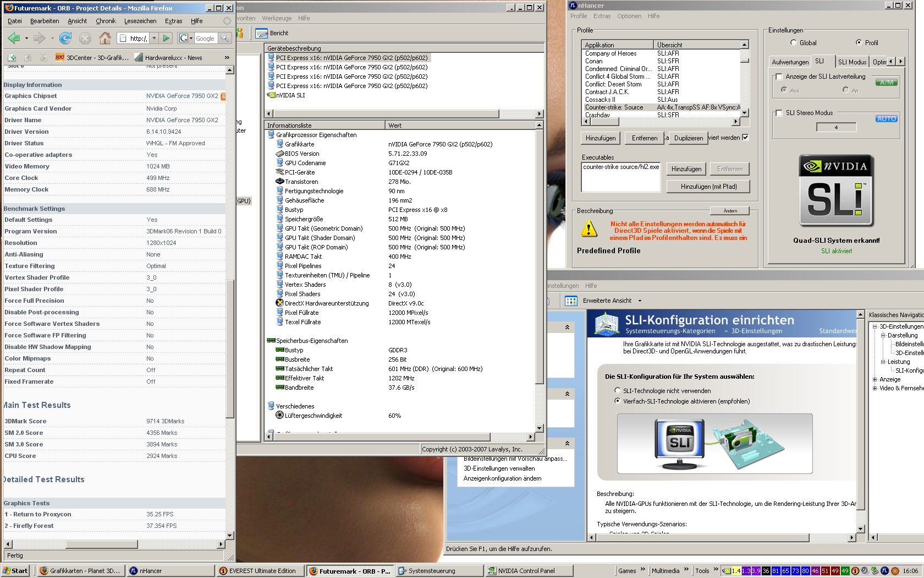Open the Start menu
924x578 pixels.
(x=16, y=571)
